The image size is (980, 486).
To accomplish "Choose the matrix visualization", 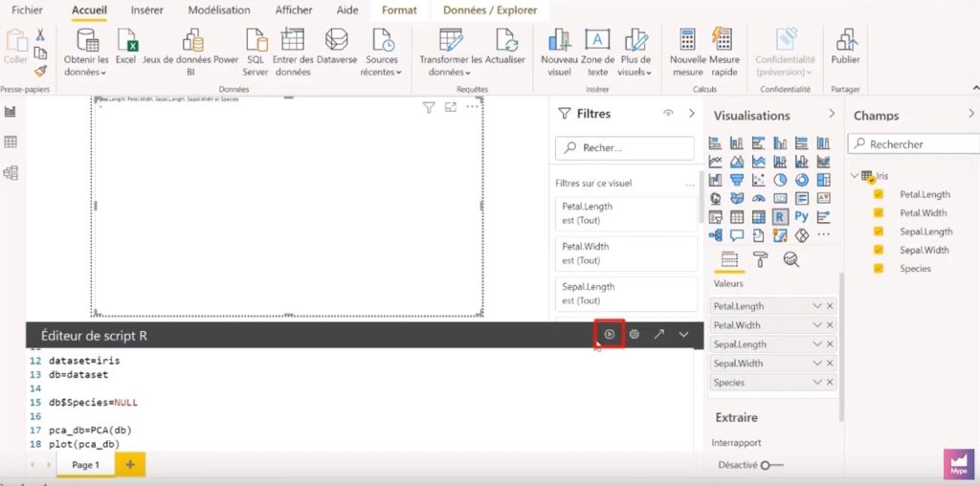I will 758,217.
